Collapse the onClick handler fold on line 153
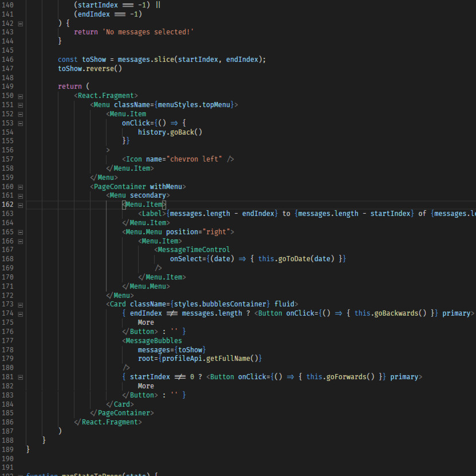 click(x=21, y=123)
